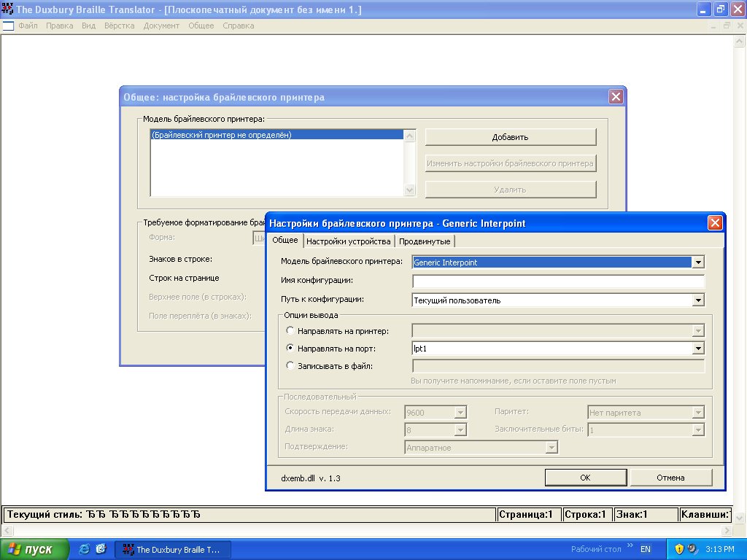
Task: Launch Internet Explorer from quick launch
Action: (85, 549)
